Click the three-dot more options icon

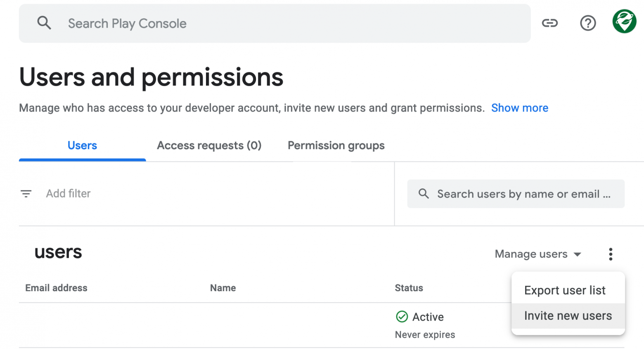[611, 254]
